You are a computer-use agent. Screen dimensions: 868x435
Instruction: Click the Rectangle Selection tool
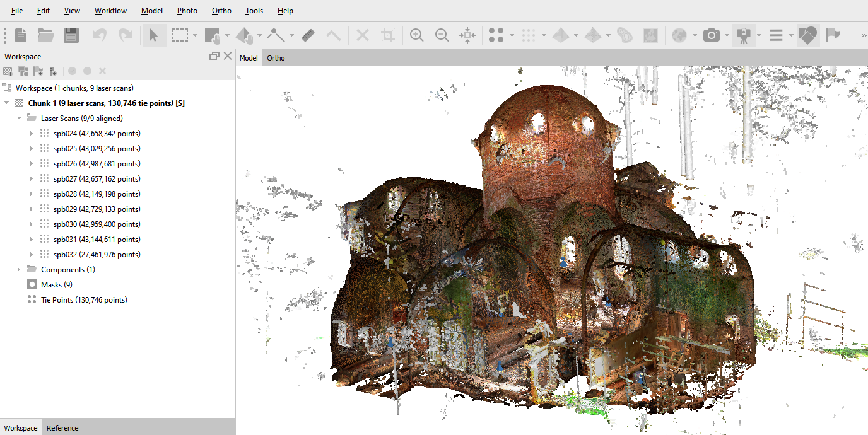[180, 35]
